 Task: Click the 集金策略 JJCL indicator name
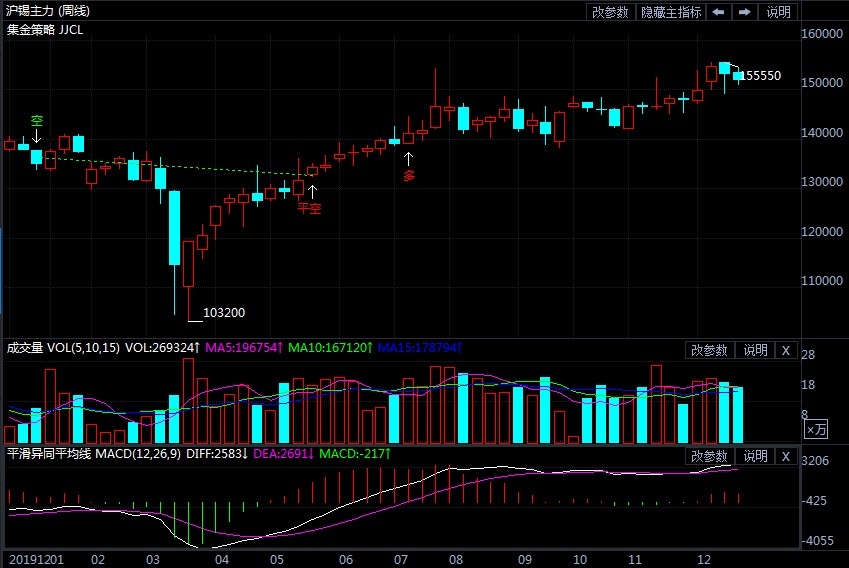[45, 30]
